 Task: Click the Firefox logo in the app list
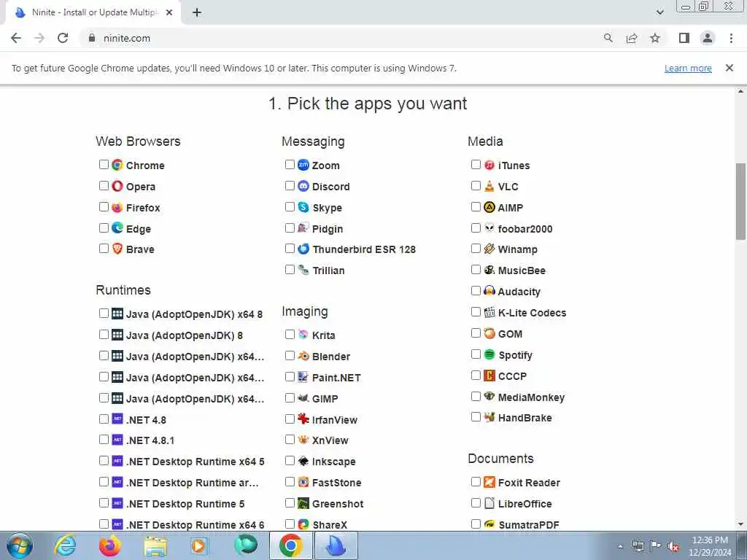click(x=117, y=207)
